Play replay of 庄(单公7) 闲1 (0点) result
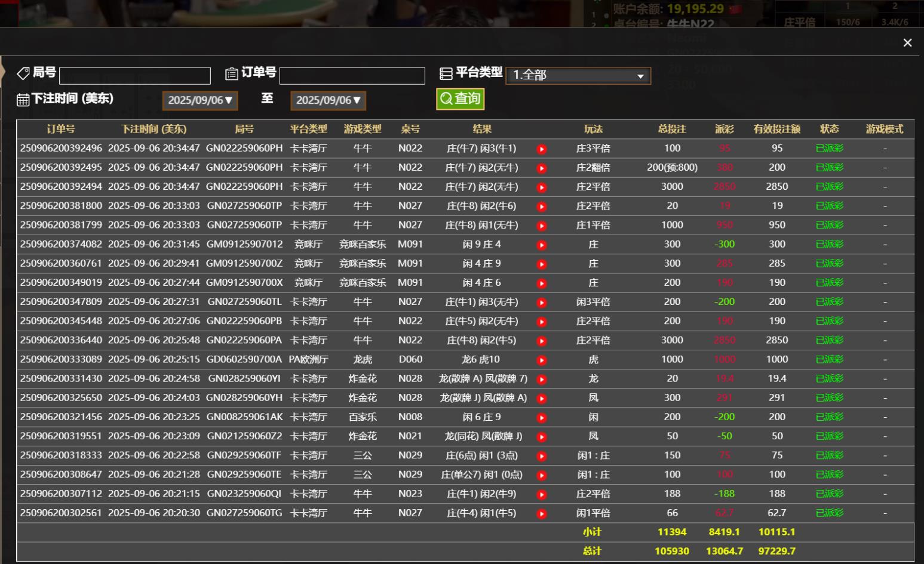This screenshot has height=564, width=924. 542,476
